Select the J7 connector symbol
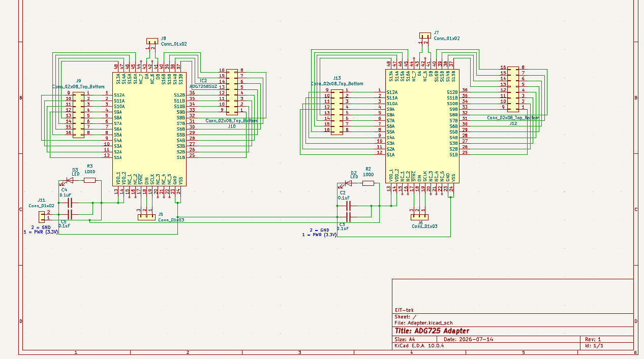The height and width of the screenshot is (359, 644). pos(425,36)
